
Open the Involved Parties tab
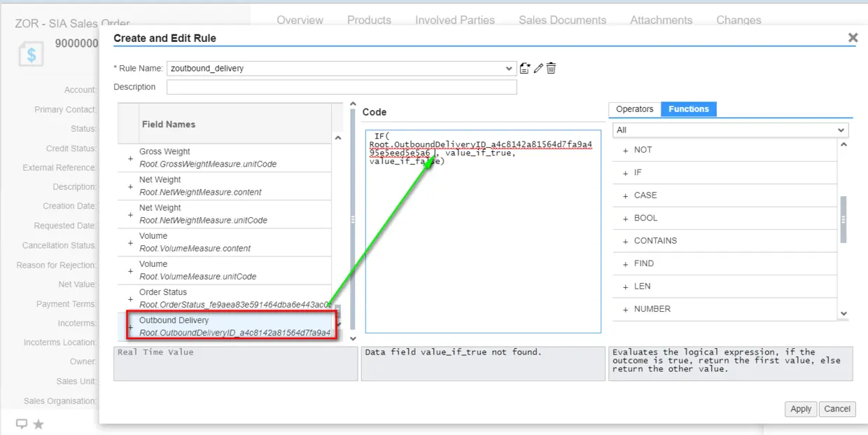pos(455,20)
